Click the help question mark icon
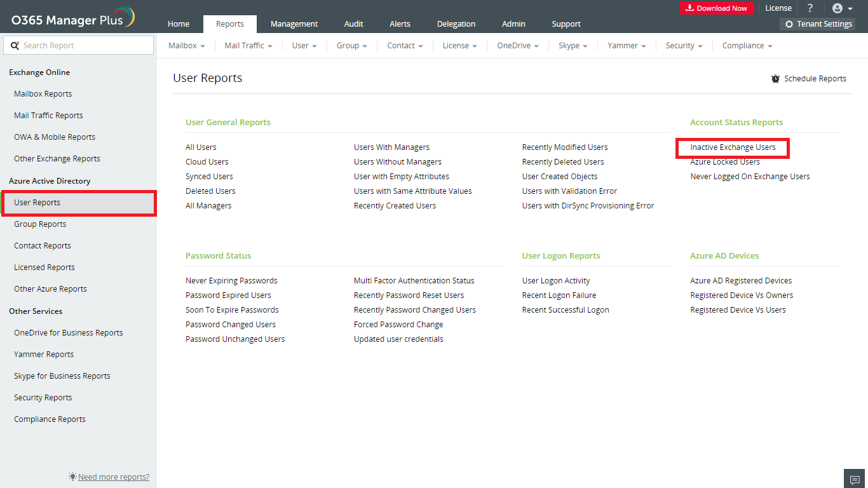868x488 pixels. tap(810, 8)
